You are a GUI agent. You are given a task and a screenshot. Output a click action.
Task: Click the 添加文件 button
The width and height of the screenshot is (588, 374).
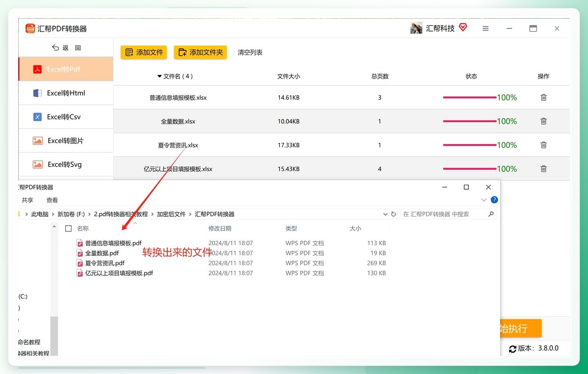(144, 52)
